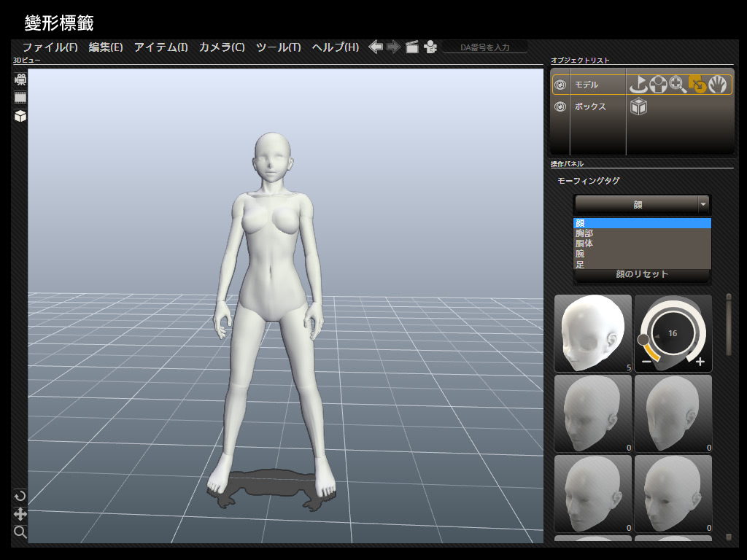Click the left arrow undo icon
The image size is (747, 560).
[x=376, y=47]
